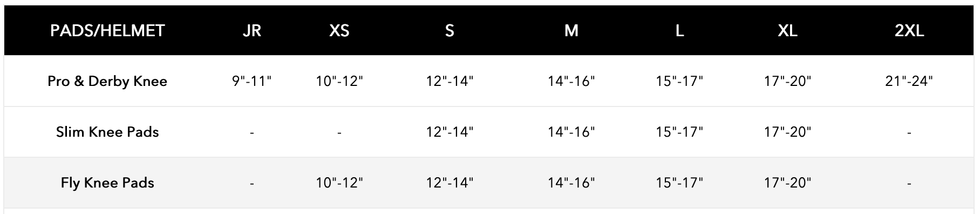The image size is (980, 214).
Task: Click the PADS/HELMET column header
Action: pyautogui.click(x=107, y=31)
